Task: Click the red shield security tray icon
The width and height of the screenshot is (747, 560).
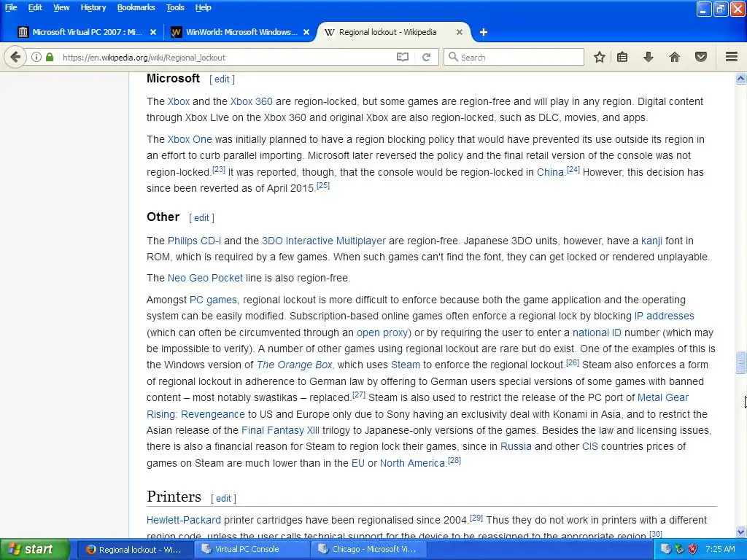Action: [693, 549]
